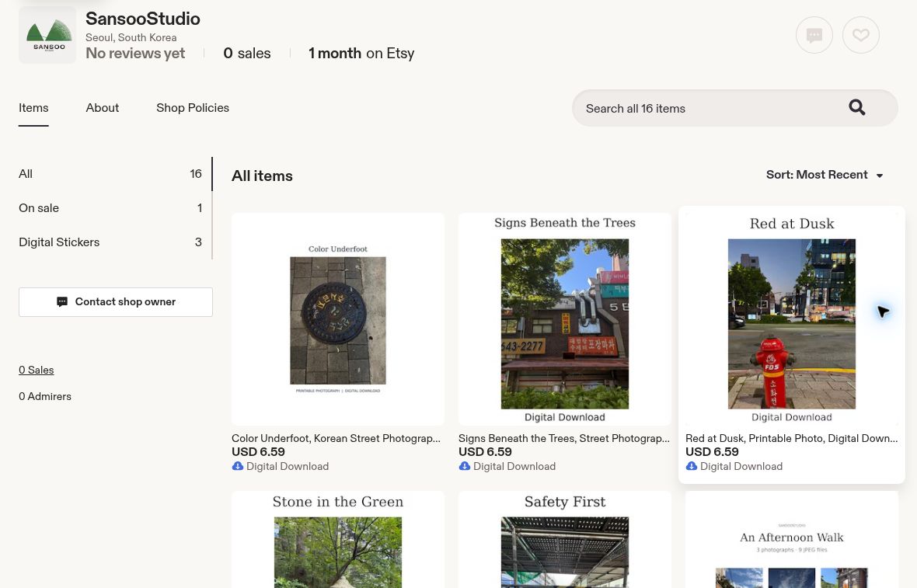Open the Shop Policies tab

coord(193,108)
